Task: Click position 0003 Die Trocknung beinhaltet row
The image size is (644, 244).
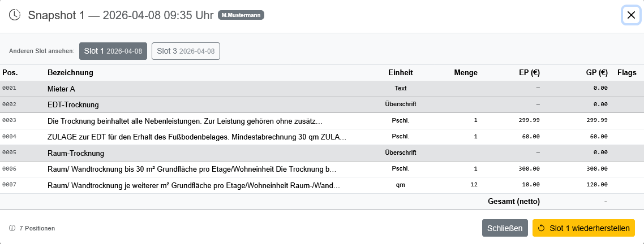Action: (322, 121)
